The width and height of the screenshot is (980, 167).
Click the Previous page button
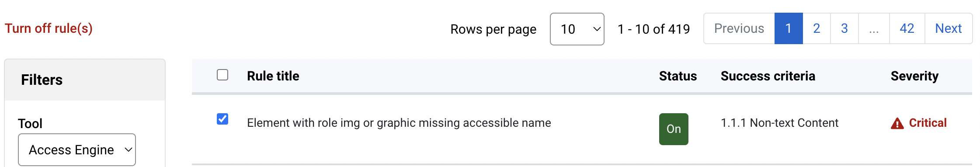point(739,28)
